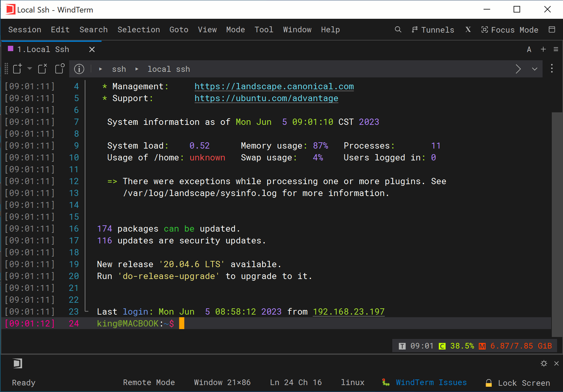The height and width of the screenshot is (392, 563).
Task: Click the pane icon in bottom panel
Action: [17, 363]
